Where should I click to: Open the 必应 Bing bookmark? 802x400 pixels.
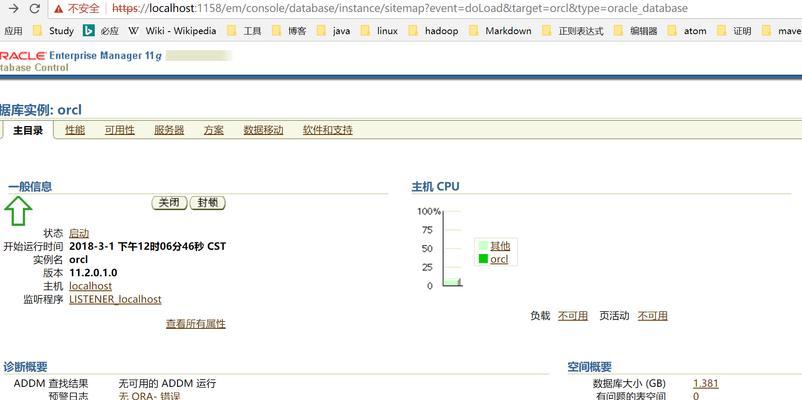click(x=101, y=31)
